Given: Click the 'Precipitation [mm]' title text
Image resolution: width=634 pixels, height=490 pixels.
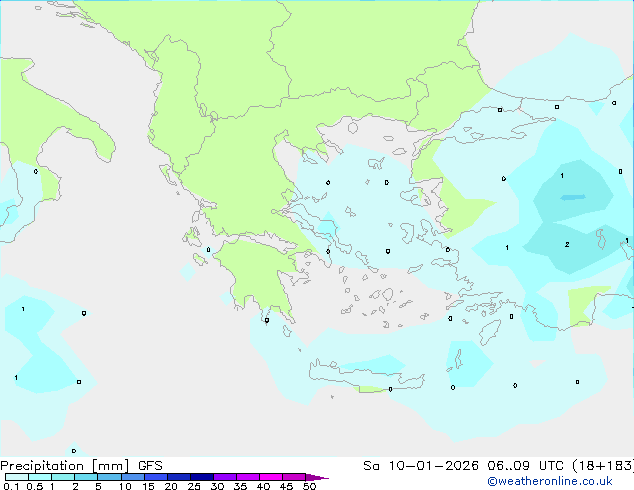Looking at the screenshot, I should tap(65, 466).
